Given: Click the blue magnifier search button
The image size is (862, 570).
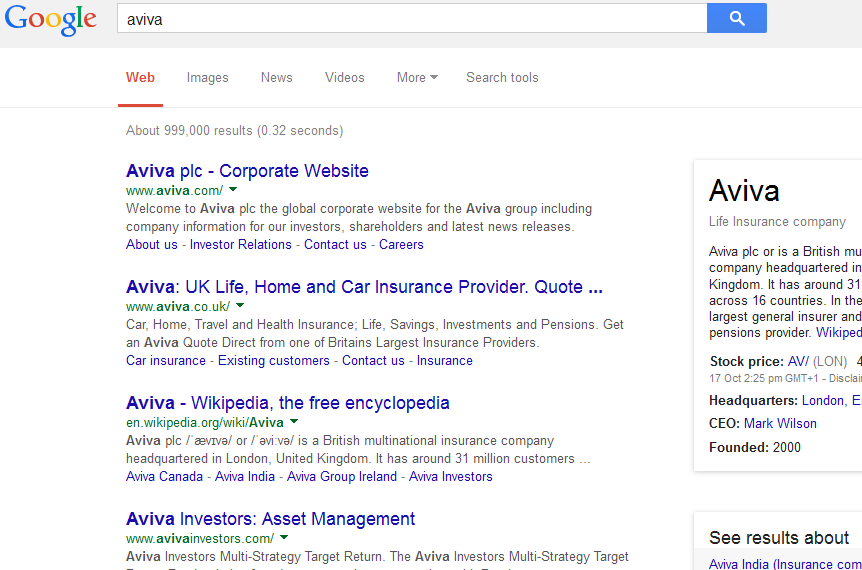Looking at the screenshot, I should [x=736, y=18].
